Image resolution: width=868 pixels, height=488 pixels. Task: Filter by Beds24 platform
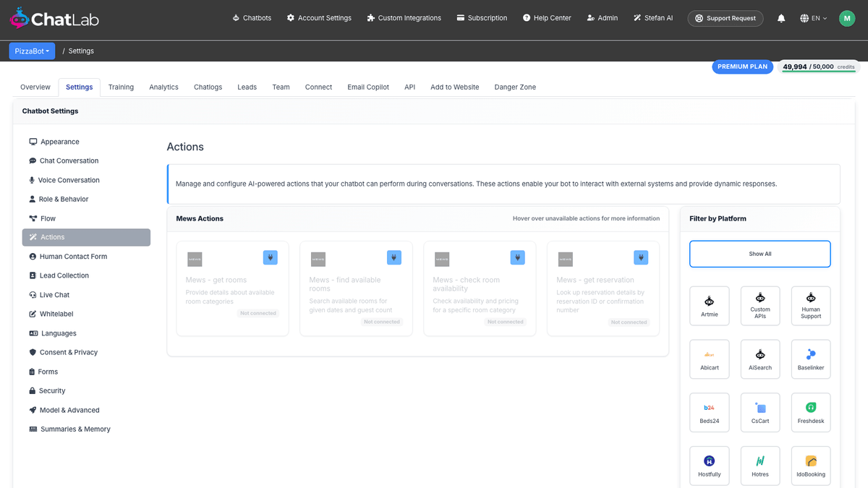pos(710,413)
